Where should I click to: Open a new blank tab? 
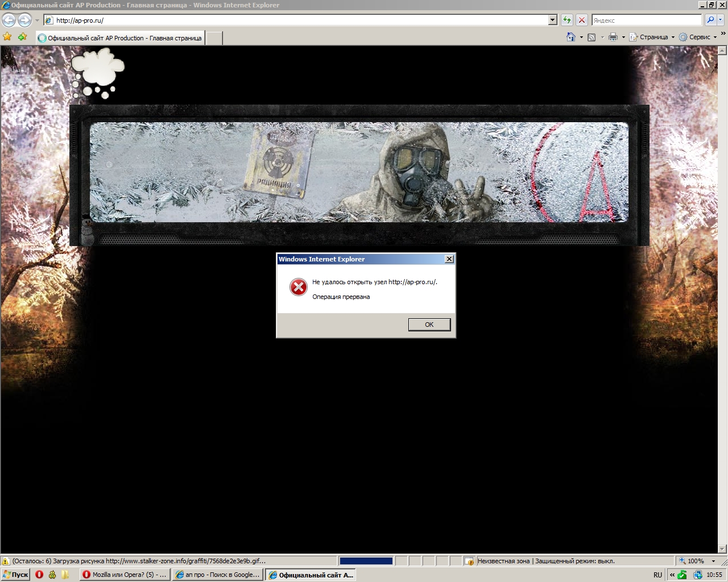click(214, 38)
